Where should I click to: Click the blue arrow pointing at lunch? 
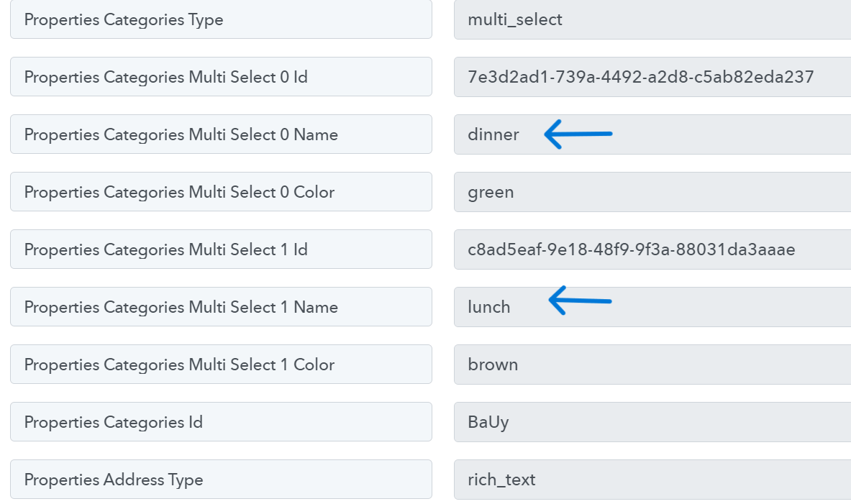580,300
